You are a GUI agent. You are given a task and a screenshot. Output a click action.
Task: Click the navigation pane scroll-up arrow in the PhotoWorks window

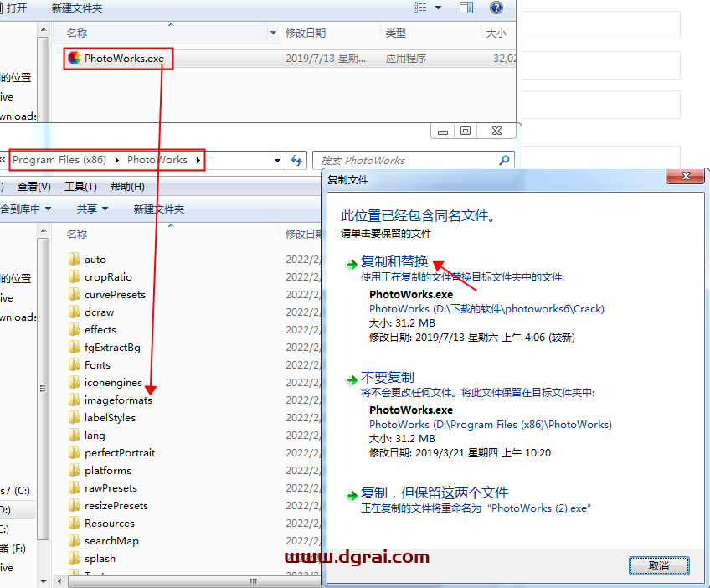pyautogui.click(x=44, y=230)
